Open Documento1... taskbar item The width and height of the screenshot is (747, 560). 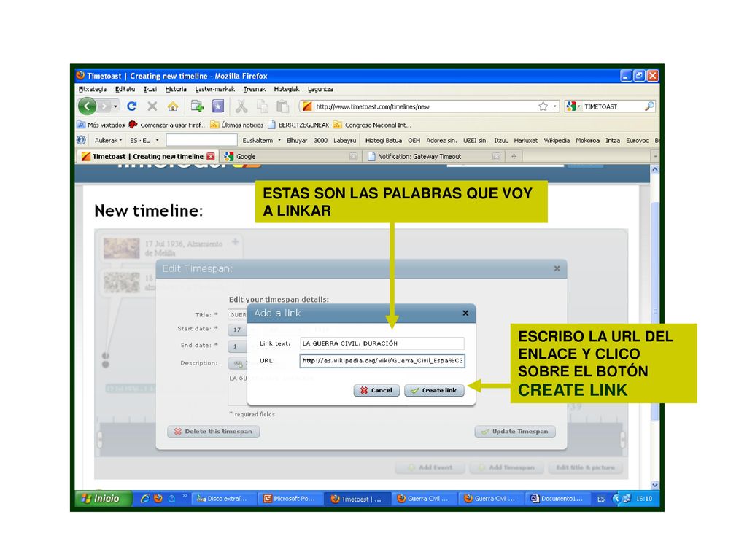pos(557,499)
